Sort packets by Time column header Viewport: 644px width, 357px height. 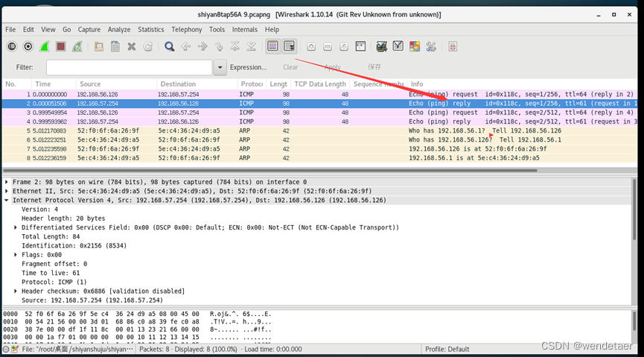coord(54,84)
